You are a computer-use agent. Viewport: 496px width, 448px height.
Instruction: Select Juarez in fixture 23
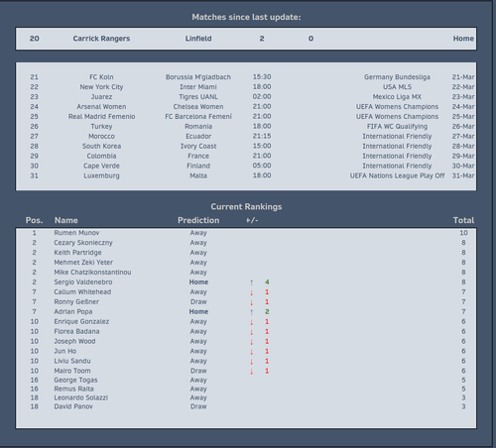(101, 97)
